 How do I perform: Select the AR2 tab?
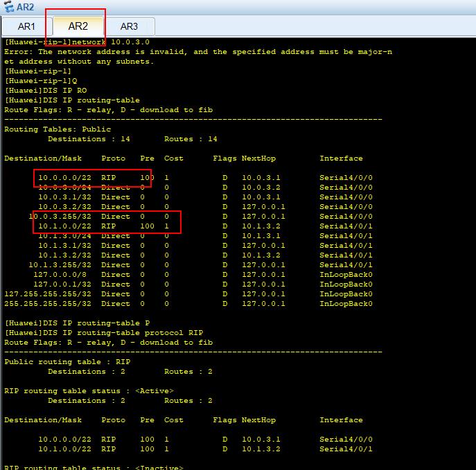click(x=78, y=26)
